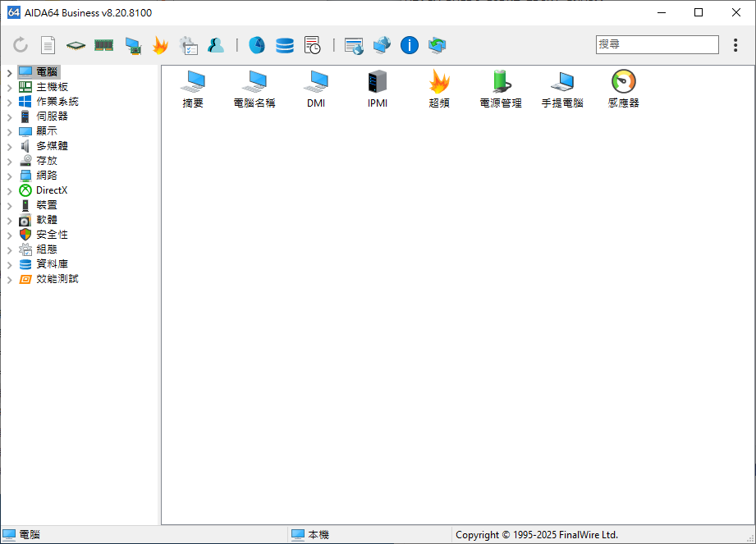Click the memory module toolbar icon

point(103,45)
